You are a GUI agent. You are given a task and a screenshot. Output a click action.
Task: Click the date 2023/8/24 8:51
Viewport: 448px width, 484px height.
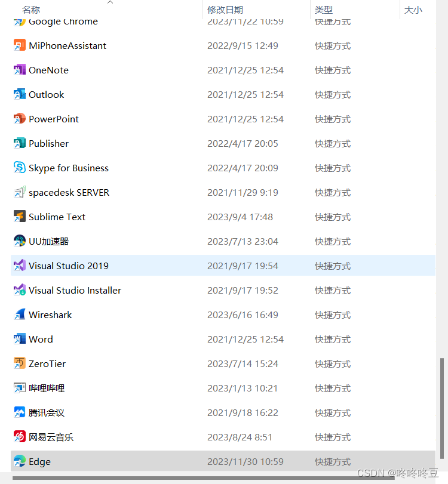240,437
